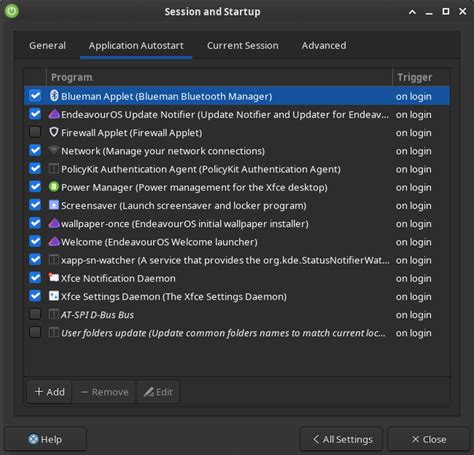This screenshot has width=474, height=455.
Task: Disable wallpaper-once on login
Action: tap(35, 223)
